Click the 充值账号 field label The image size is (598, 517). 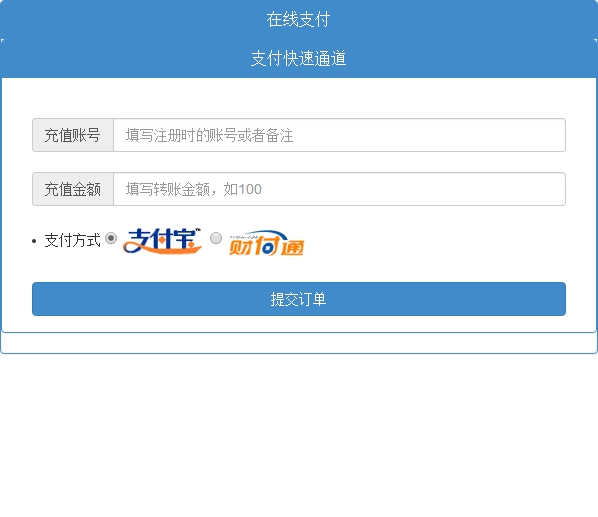(72, 135)
